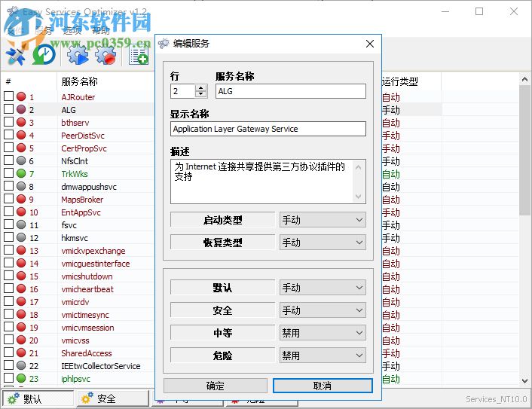Click the red status dot of MapsBroker
The width and height of the screenshot is (532, 409).
coord(21,199)
